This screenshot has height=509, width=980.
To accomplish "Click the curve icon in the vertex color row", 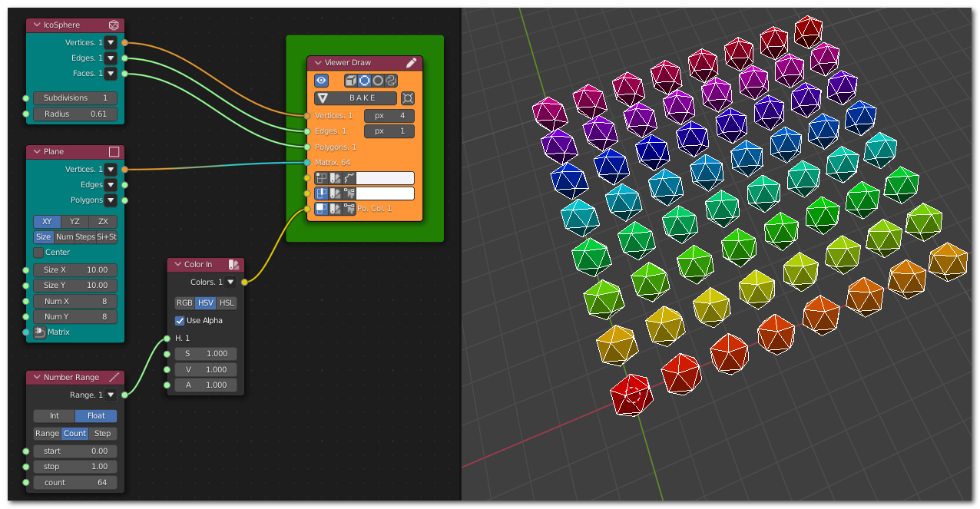I will [349, 178].
